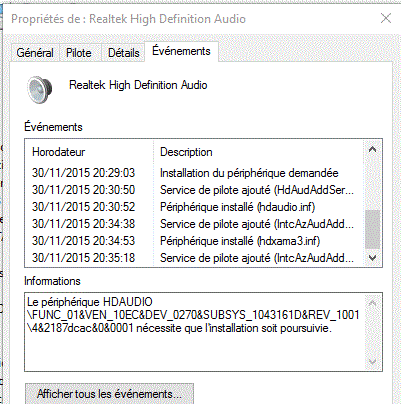Select the Événements tab
The width and height of the screenshot is (401, 404).
181,51
